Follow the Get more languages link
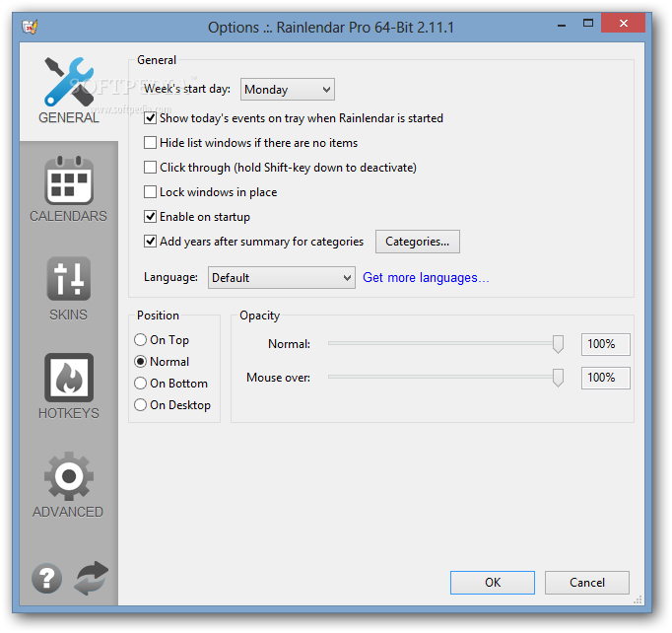This screenshot has width=672, height=633. tap(426, 277)
